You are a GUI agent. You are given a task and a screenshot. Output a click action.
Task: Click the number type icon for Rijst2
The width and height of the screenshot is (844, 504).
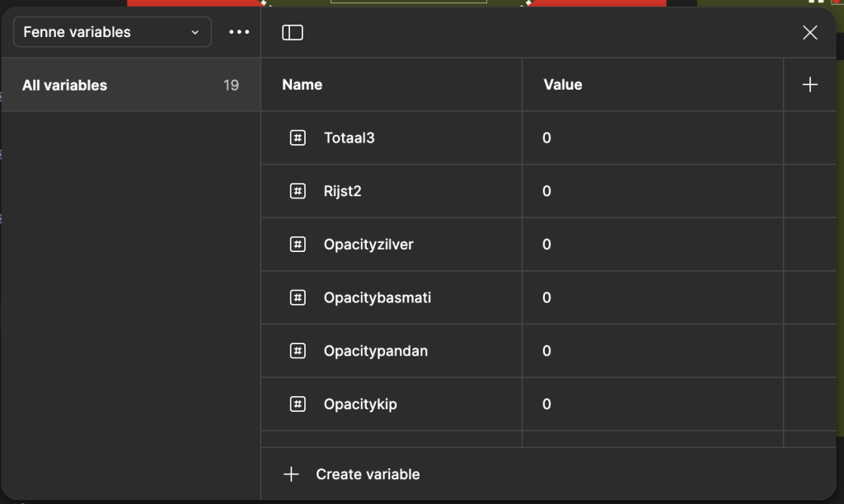(x=298, y=191)
